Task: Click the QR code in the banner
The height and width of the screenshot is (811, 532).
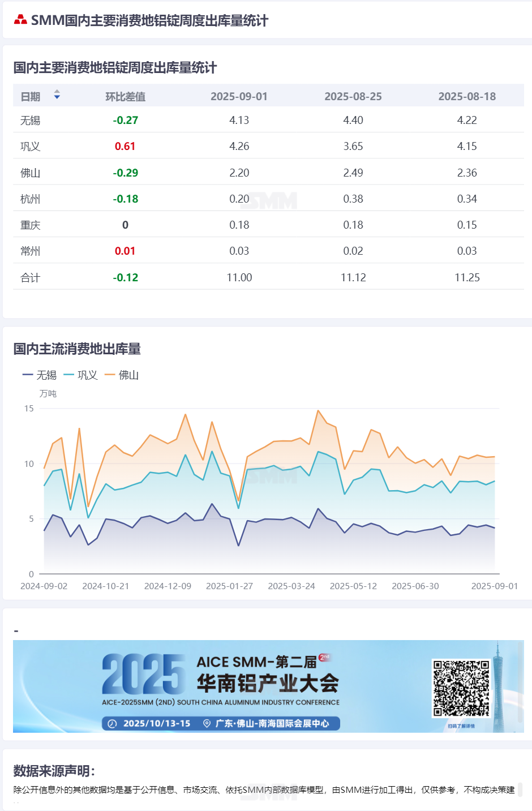Action: (461, 688)
